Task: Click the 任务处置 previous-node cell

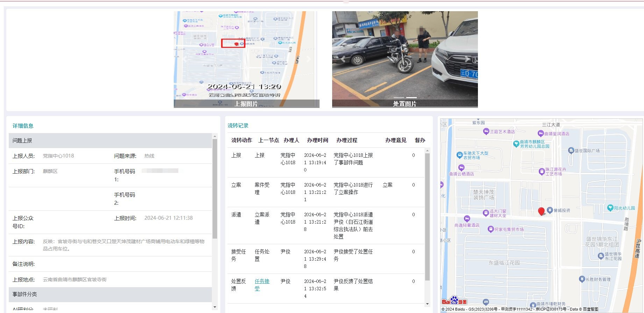Action: [x=262, y=255]
